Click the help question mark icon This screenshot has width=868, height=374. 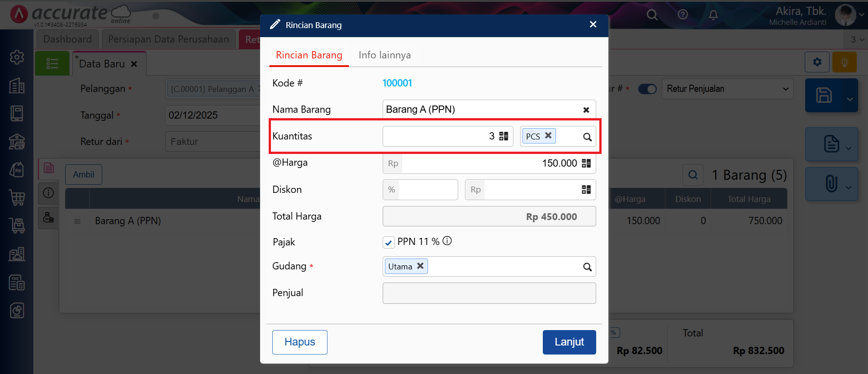(683, 14)
